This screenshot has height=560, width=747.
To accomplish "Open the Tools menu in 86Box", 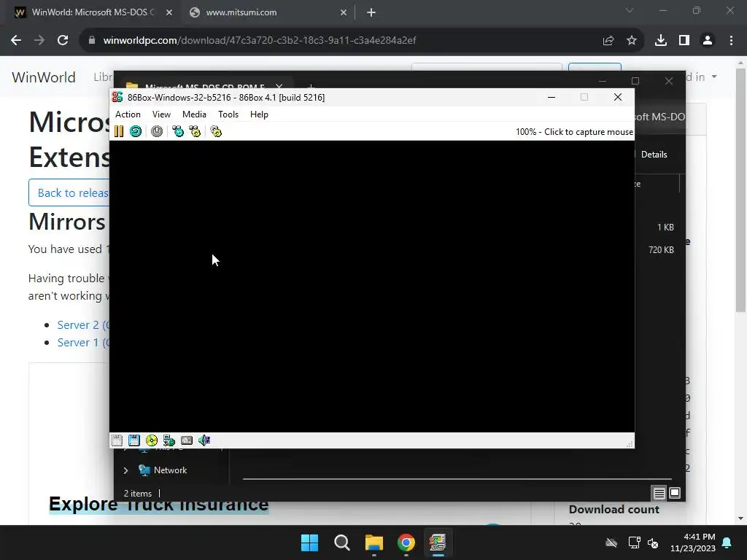I will coord(228,114).
